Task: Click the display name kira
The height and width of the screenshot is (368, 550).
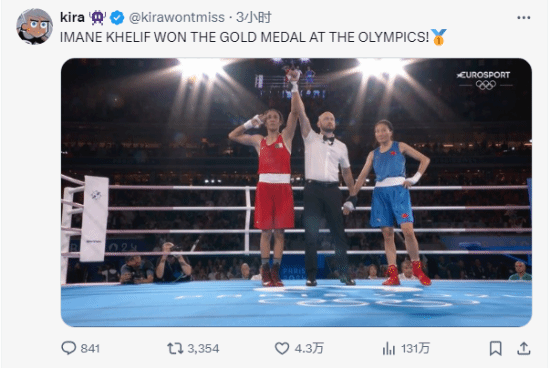Action: pos(72,17)
